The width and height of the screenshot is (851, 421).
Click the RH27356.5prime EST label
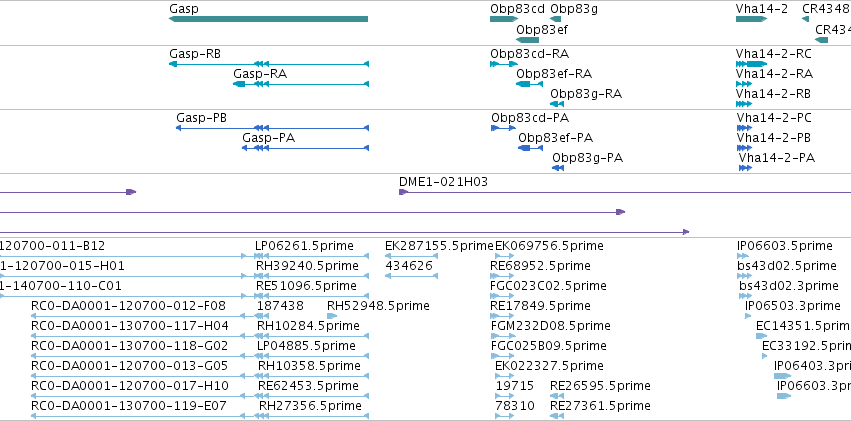point(310,406)
